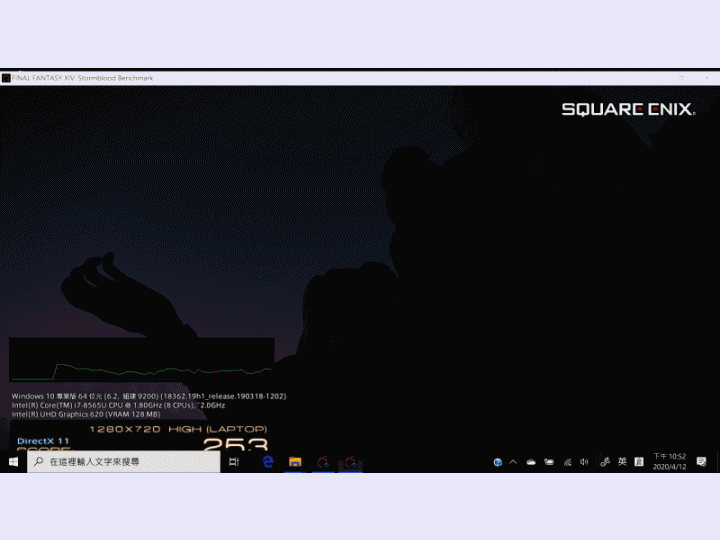The height and width of the screenshot is (540, 720).
Task: Open the clock showing 10:52 and 2020/4/12
Action: (669, 461)
